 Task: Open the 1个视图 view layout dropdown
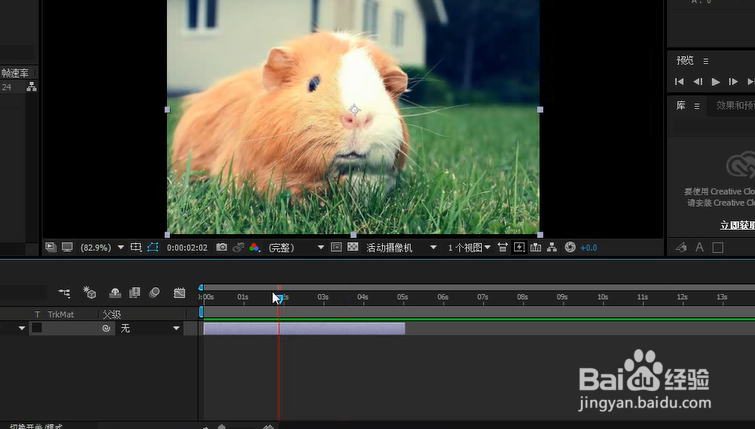(x=469, y=247)
